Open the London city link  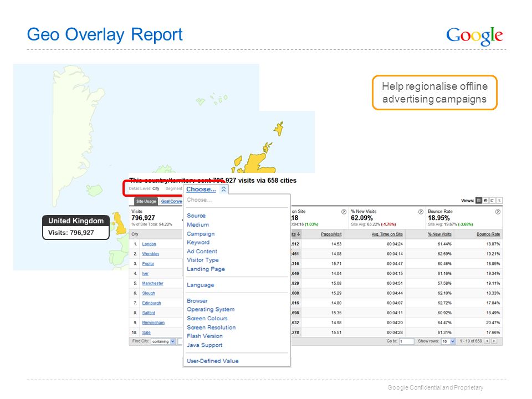pyautogui.click(x=149, y=244)
